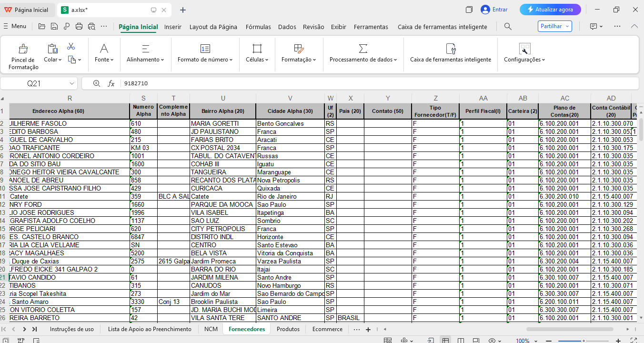The image size is (644, 343).
Task: Open file with the folder icon
Action: pyautogui.click(x=42, y=27)
